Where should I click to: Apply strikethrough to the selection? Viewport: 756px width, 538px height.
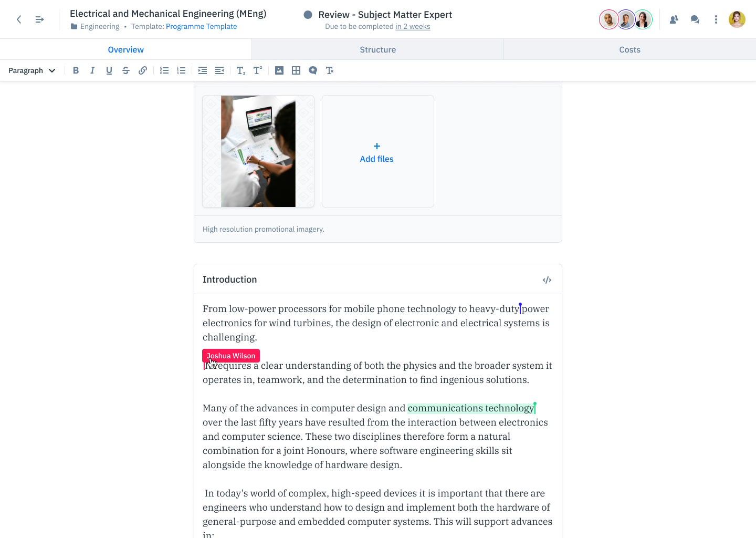pos(126,70)
